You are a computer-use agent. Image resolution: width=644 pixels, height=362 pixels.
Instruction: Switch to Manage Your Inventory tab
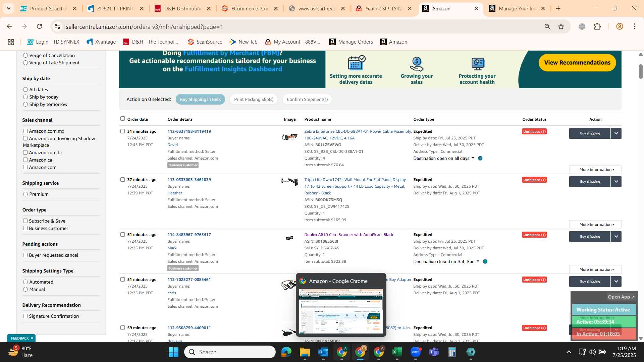click(517, 9)
